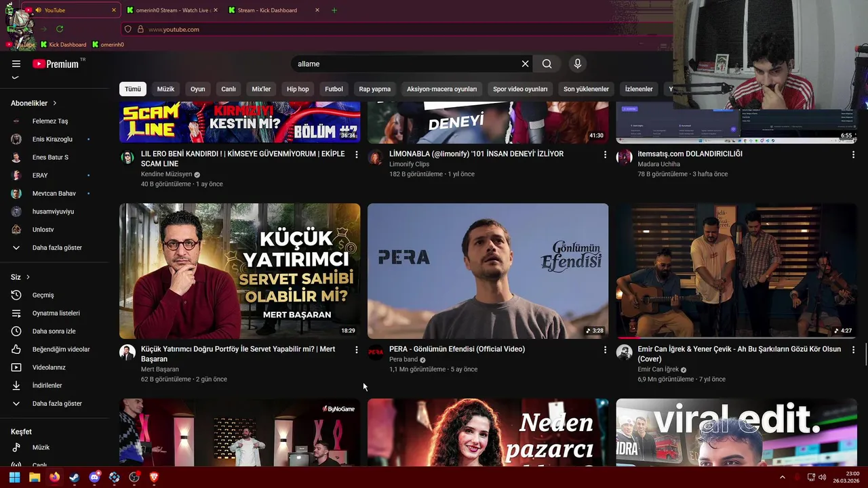Select the Canlı filter chip
This screenshot has height=488, width=868.
[x=229, y=89]
